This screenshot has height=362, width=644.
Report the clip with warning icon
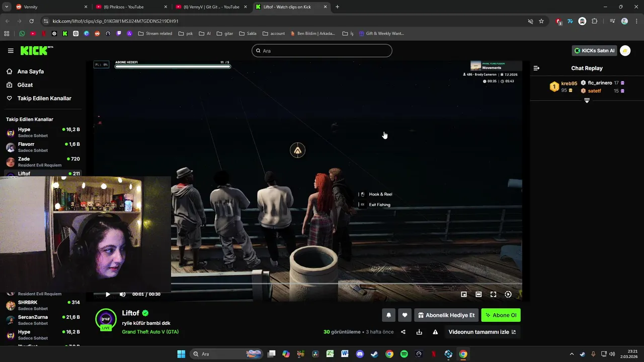[435, 332]
